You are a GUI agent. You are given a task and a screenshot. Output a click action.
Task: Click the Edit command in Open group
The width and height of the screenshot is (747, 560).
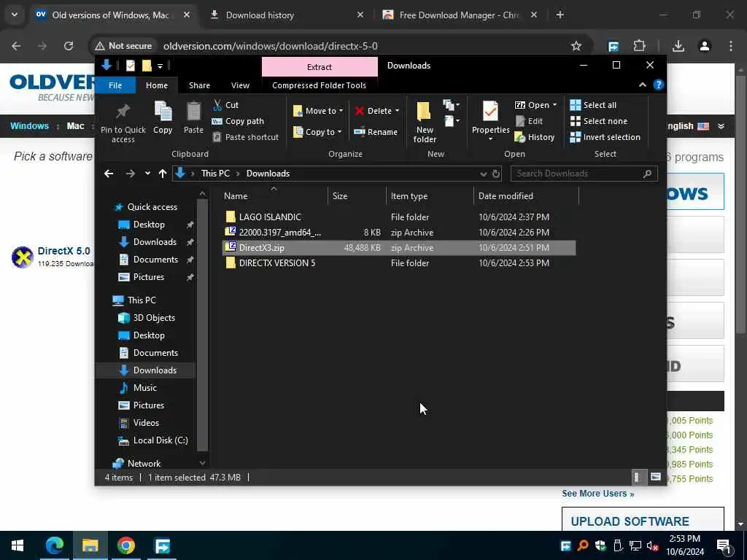[x=530, y=121]
